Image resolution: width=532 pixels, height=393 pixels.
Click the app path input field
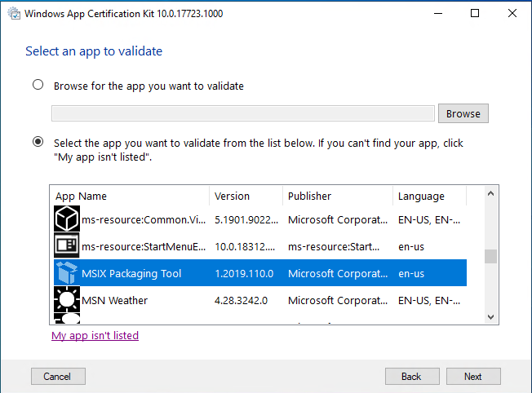coord(243,113)
